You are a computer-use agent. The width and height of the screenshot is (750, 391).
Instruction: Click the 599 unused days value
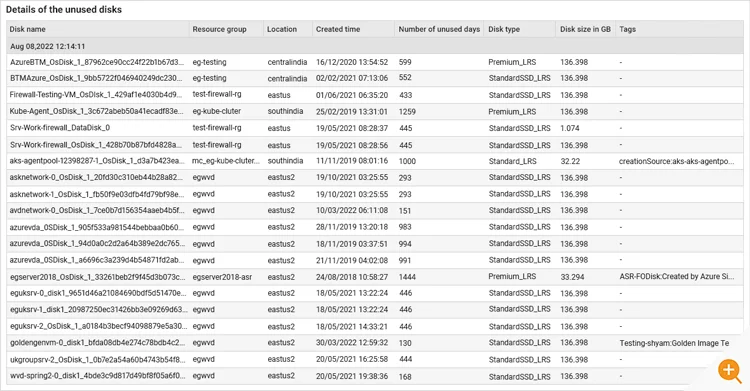(405, 62)
